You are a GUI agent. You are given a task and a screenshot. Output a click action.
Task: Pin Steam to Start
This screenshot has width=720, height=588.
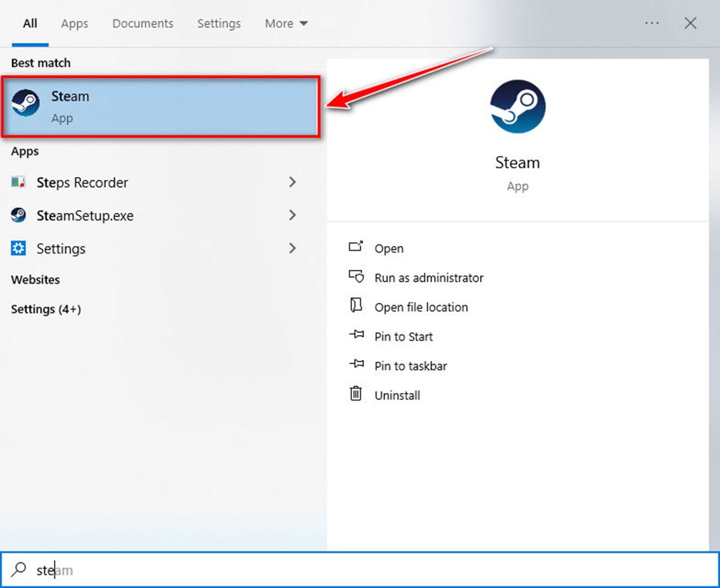tap(403, 337)
